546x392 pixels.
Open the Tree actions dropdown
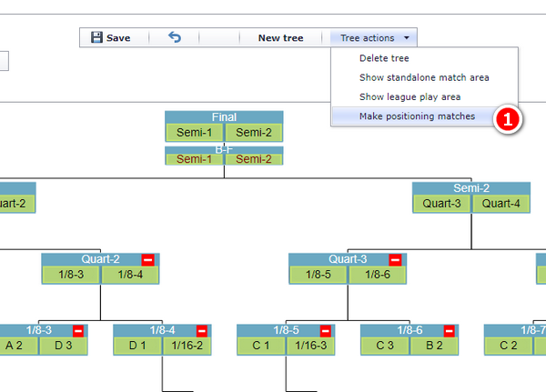373,37
